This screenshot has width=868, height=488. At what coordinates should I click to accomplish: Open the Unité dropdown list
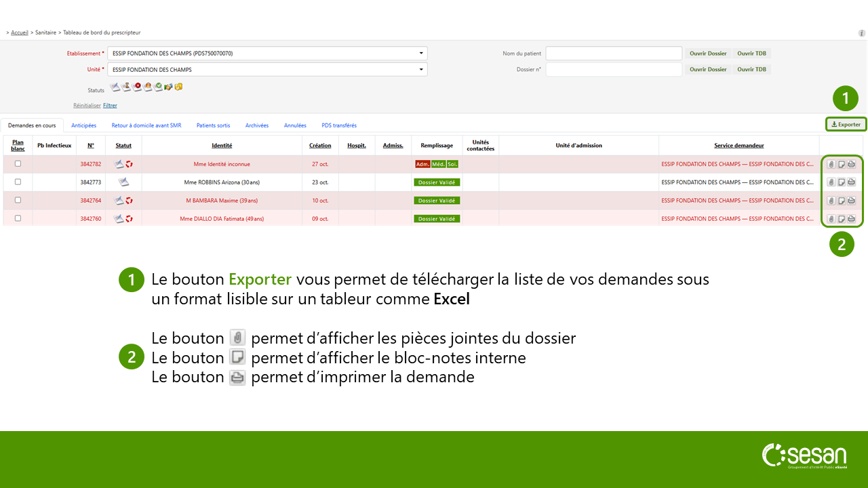coord(420,69)
